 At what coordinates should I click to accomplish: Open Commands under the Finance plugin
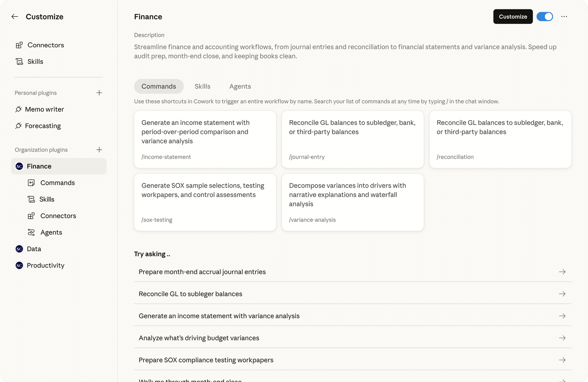pyautogui.click(x=57, y=183)
